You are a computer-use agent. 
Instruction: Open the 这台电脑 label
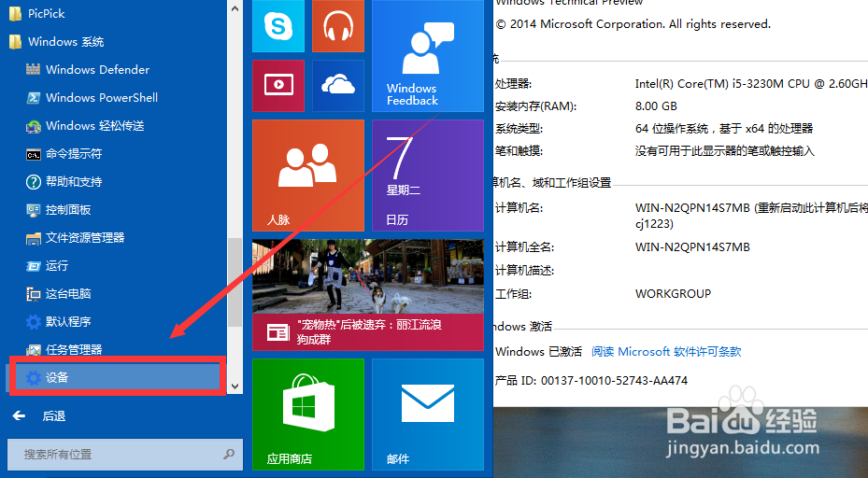click(68, 294)
